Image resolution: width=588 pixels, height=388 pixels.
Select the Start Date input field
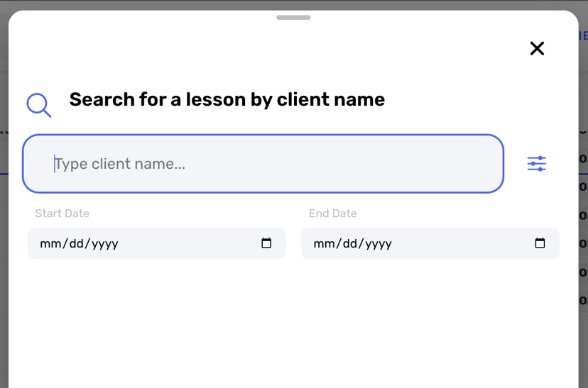coord(156,243)
